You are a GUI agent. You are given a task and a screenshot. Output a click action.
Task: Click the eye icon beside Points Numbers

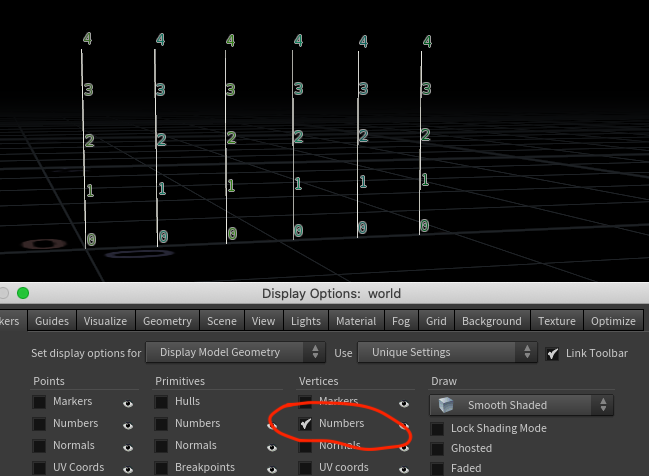click(x=128, y=426)
